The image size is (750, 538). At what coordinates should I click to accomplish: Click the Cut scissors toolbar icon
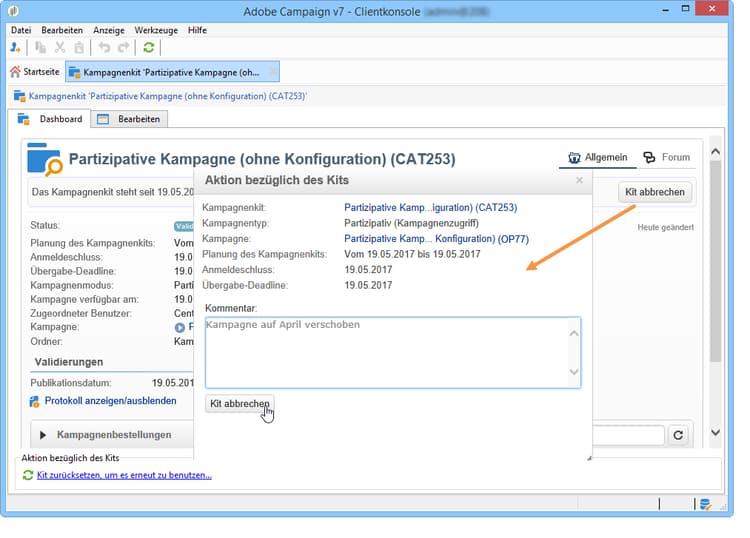60,47
